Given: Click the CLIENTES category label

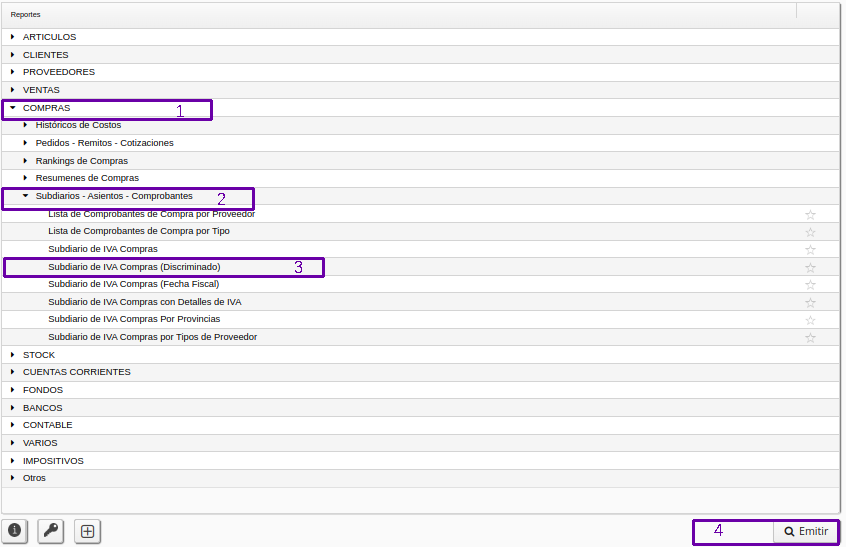Looking at the screenshot, I should [45, 54].
